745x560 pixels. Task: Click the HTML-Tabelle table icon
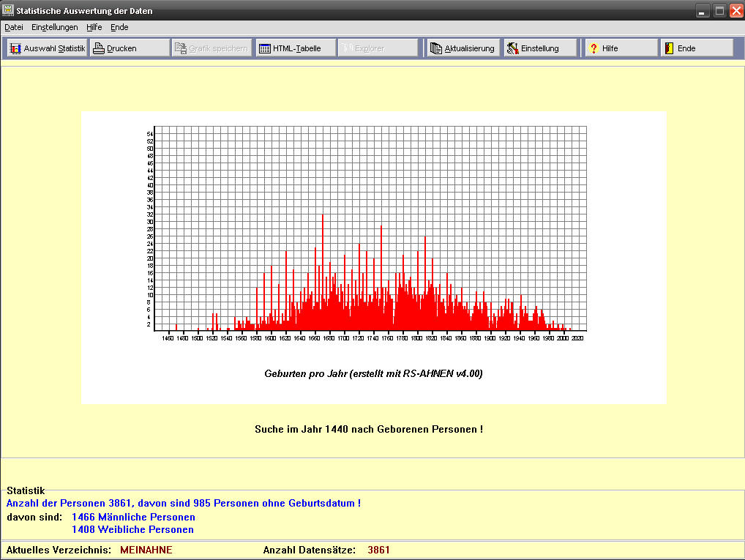coord(264,48)
